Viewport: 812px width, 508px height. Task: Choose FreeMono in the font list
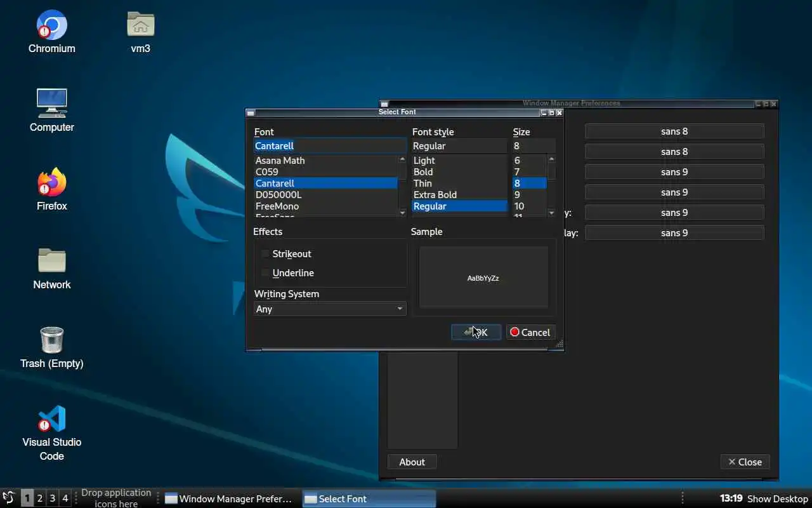[x=326, y=206]
